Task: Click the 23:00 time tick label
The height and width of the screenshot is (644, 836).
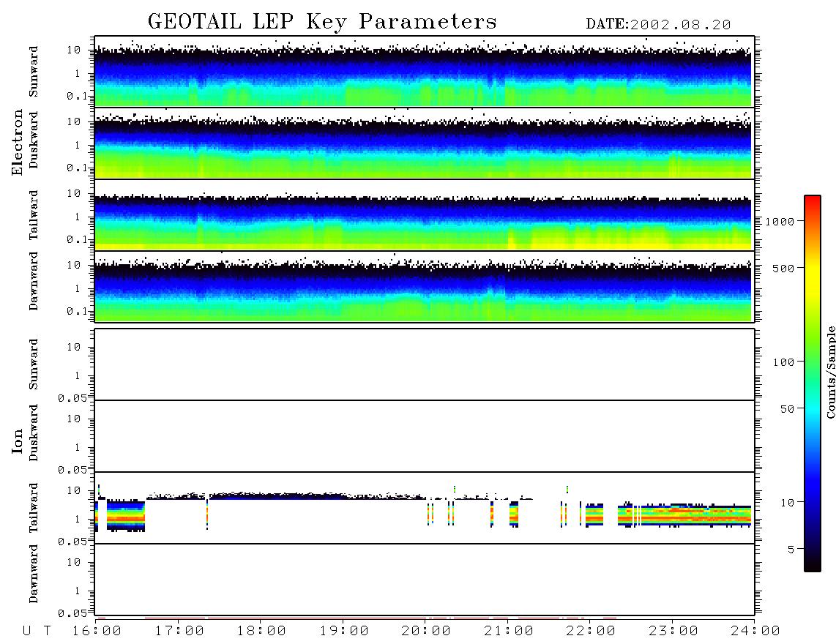Action: coord(673,632)
